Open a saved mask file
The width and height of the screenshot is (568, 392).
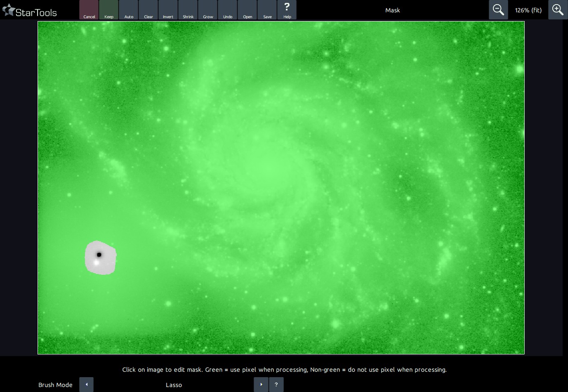point(247,10)
